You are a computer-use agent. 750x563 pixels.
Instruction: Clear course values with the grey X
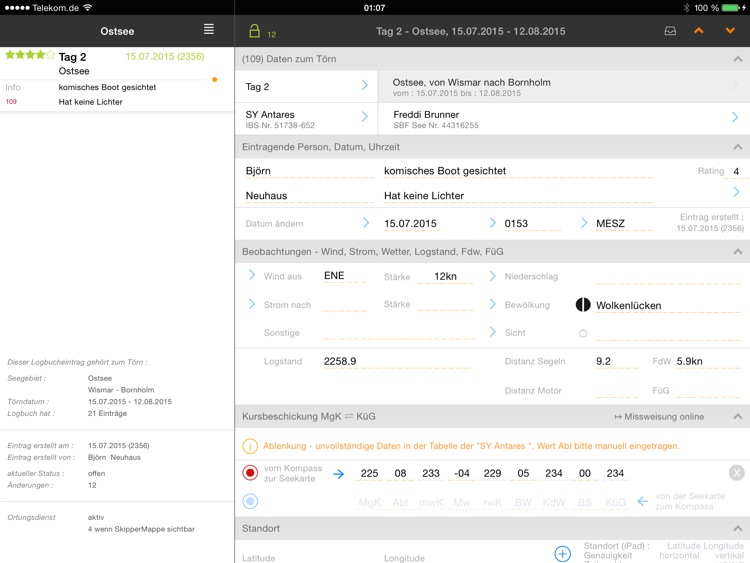[x=737, y=473]
